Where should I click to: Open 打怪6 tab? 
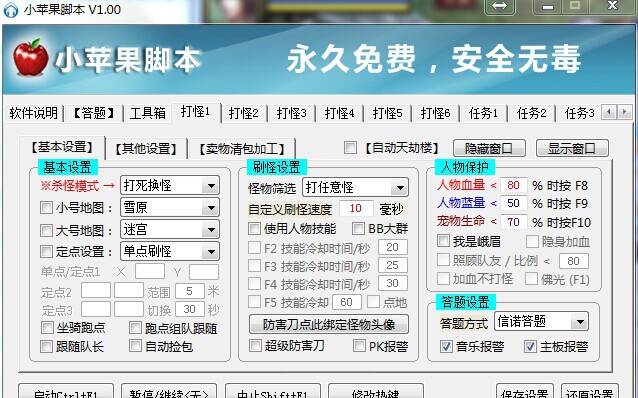tap(435, 113)
